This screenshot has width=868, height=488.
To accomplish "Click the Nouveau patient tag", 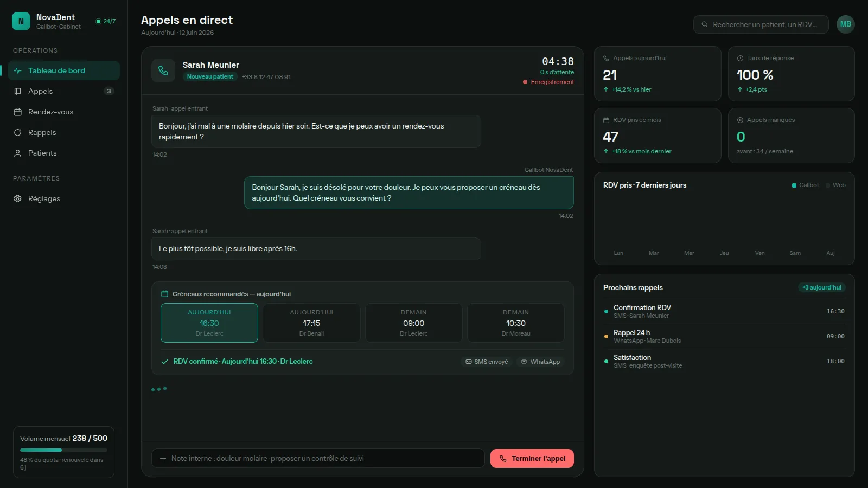I will (210, 77).
